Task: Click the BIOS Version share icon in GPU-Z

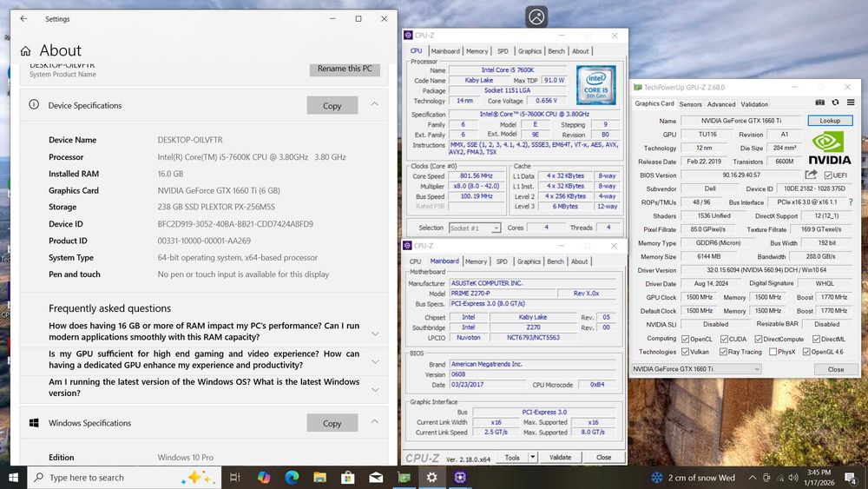Action: (811, 175)
